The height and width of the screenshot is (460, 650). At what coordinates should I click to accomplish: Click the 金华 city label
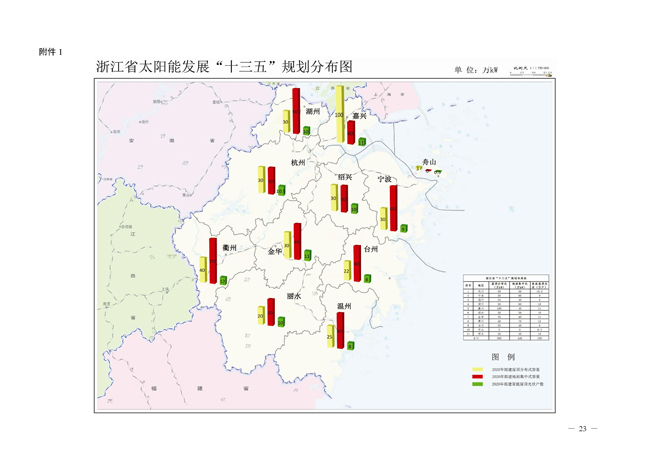point(275,252)
